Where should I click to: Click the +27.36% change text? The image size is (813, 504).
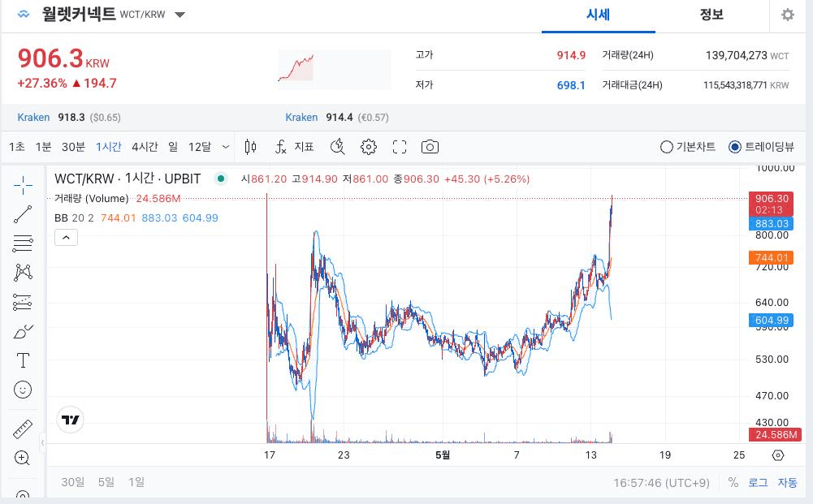[x=42, y=84]
